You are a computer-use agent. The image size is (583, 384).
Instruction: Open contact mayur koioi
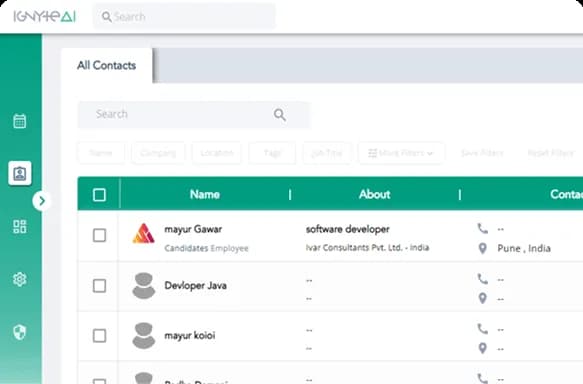(x=190, y=335)
